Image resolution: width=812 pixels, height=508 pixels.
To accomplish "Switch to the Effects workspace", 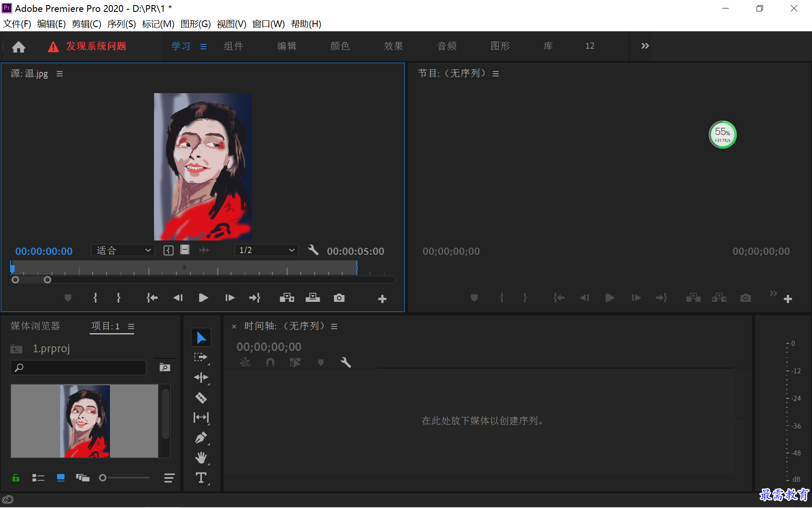I will tap(393, 46).
